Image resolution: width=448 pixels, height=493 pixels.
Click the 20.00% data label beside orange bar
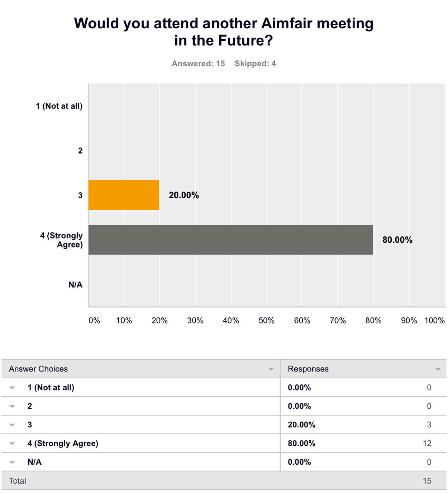[184, 195]
